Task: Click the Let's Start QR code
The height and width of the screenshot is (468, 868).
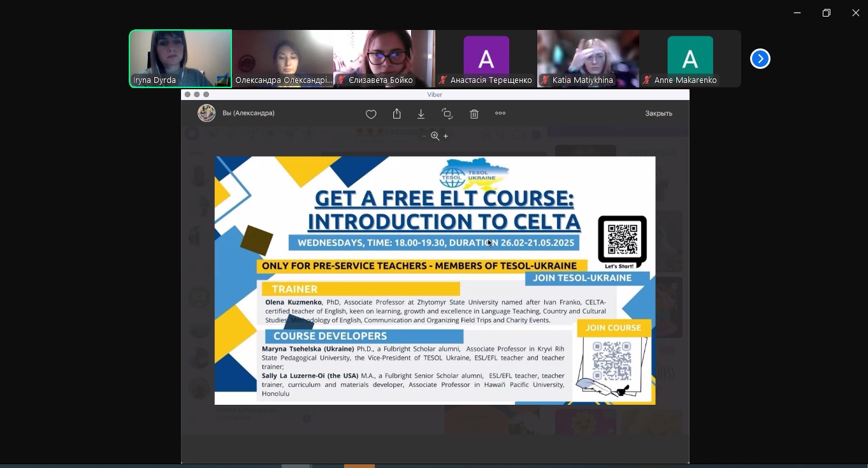Action: 622,239
